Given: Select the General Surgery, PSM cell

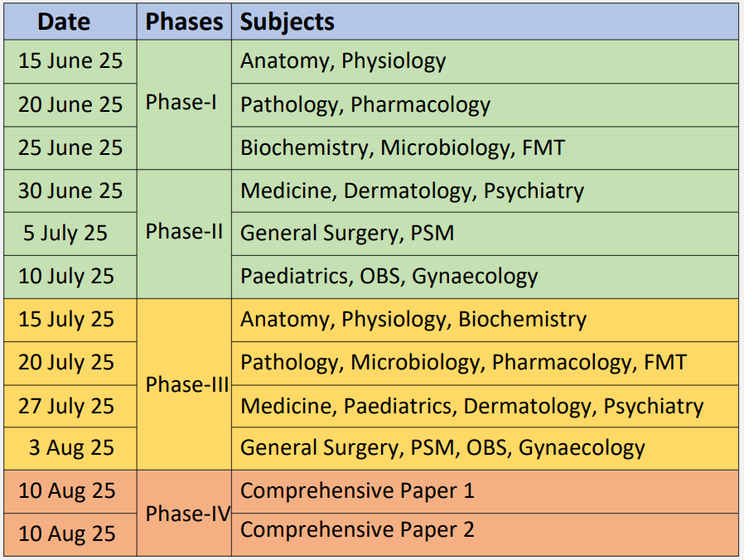Looking at the screenshot, I should click(347, 234).
